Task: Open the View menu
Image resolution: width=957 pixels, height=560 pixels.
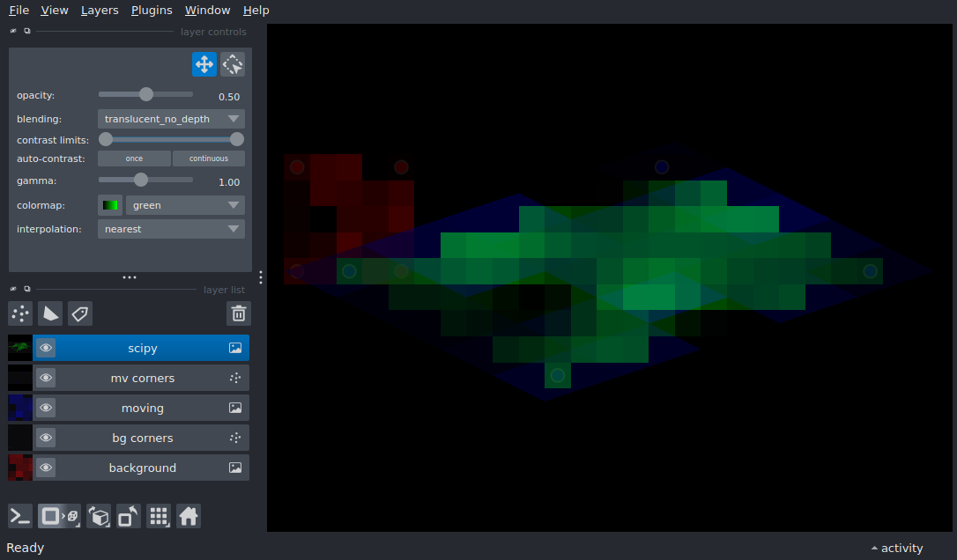Action: 55,11
